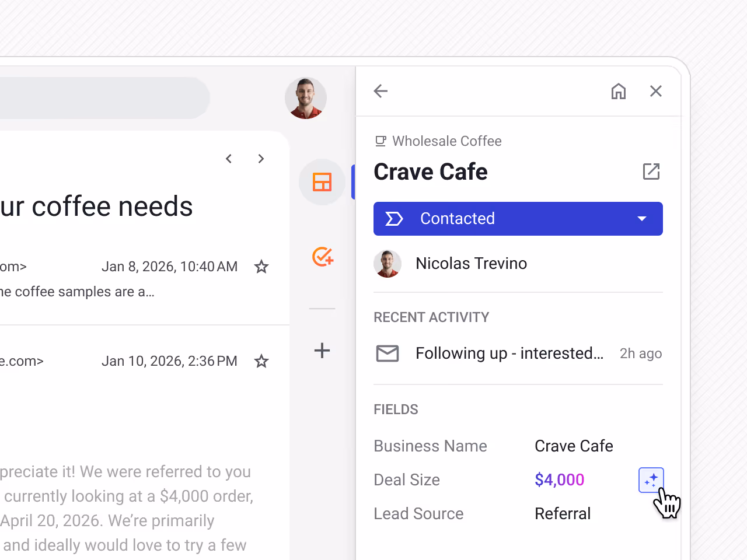The image size is (747, 560).
Task: Select the Recent Activity entry Following up
Action: [509, 353]
